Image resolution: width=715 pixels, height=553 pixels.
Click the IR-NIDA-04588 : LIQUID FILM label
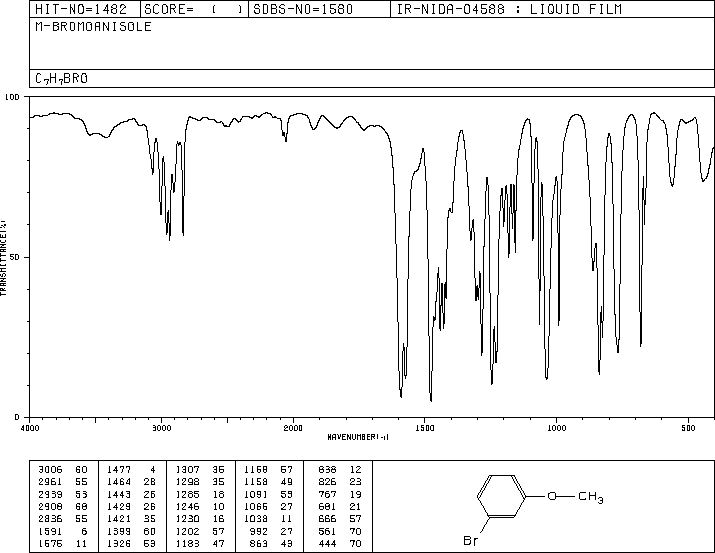coord(509,9)
